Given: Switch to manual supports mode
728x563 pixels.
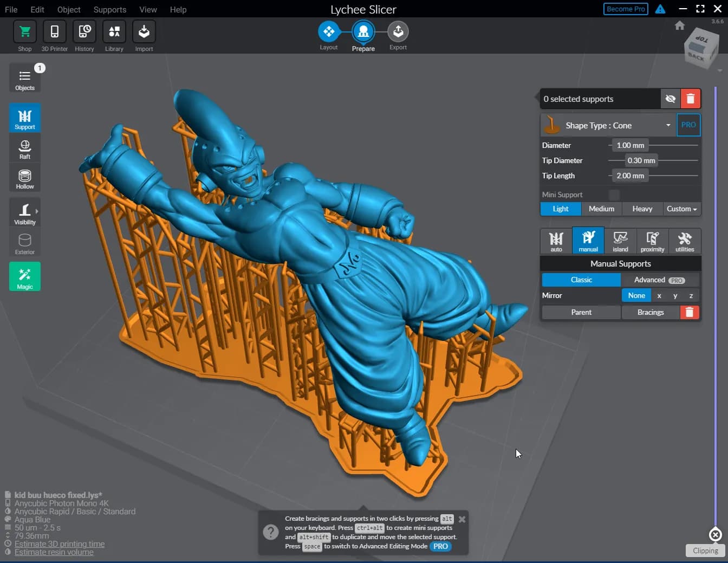Looking at the screenshot, I should [x=588, y=241].
